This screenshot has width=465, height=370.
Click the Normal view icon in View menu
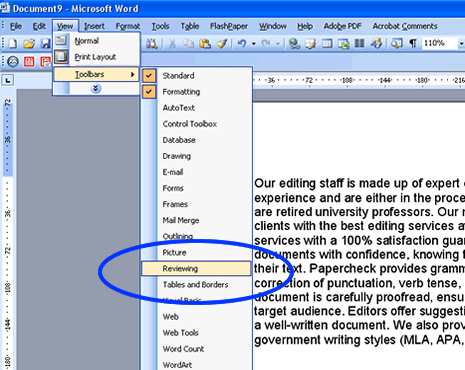point(61,41)
